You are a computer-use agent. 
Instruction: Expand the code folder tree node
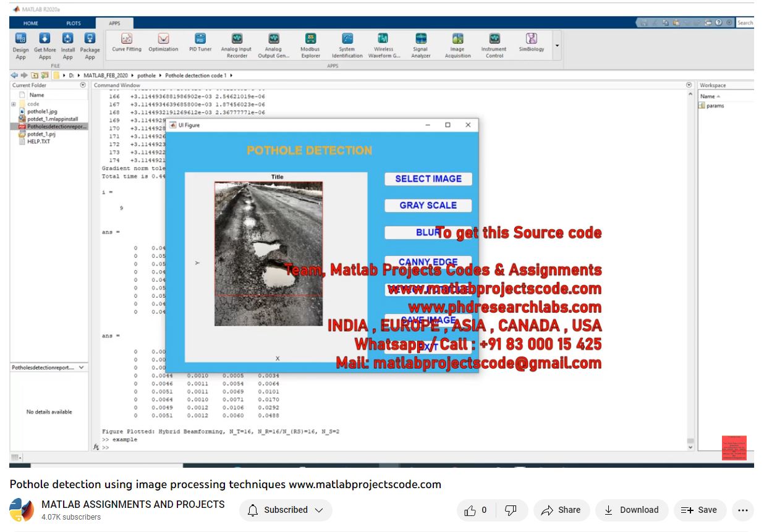coord(14,104)
